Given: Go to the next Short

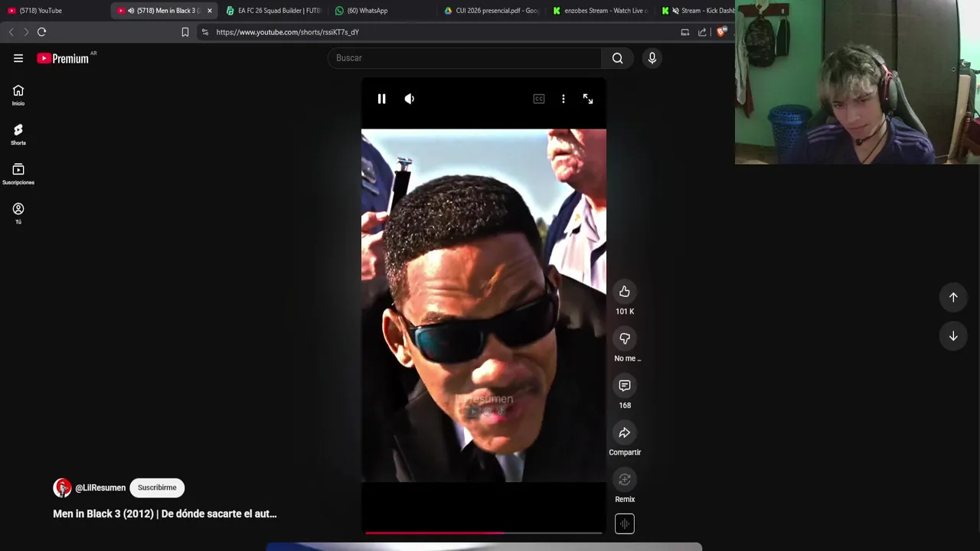Looking at the screenshot, I should point(953,336).
